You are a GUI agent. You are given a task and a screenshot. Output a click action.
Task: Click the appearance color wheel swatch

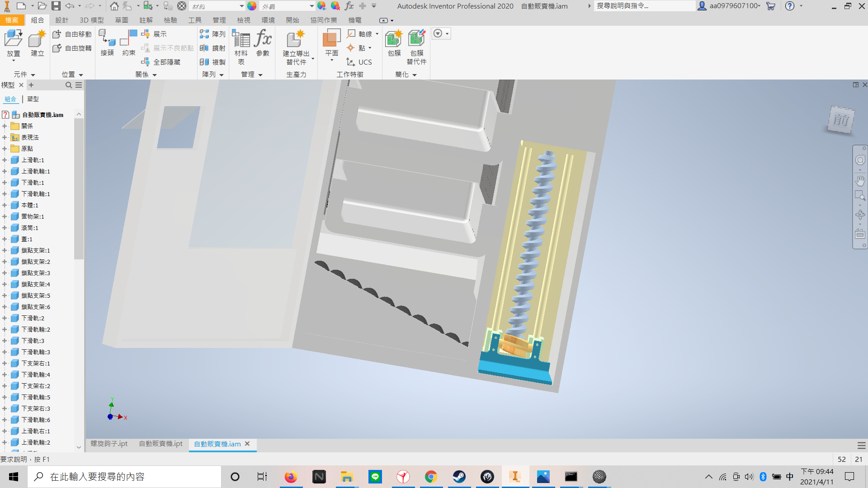point(252,6)
